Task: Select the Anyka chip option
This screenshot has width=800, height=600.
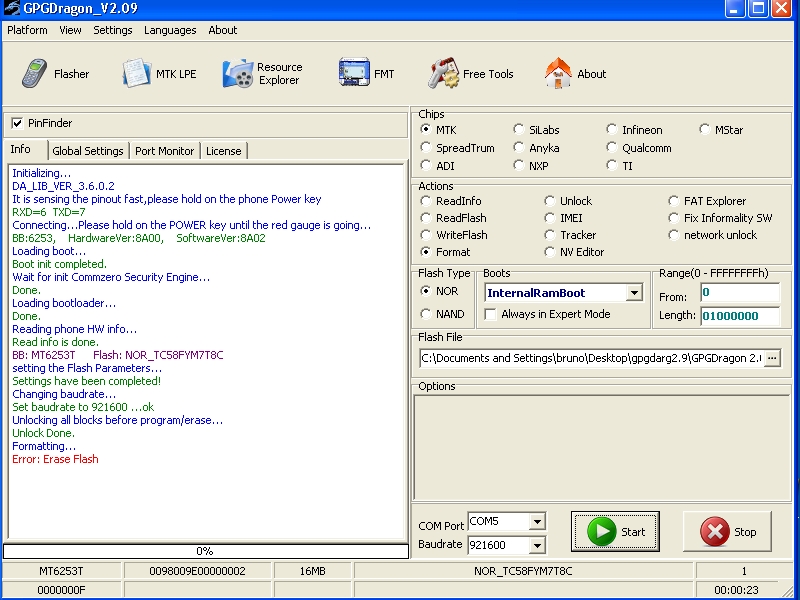Action: point(518,147)
